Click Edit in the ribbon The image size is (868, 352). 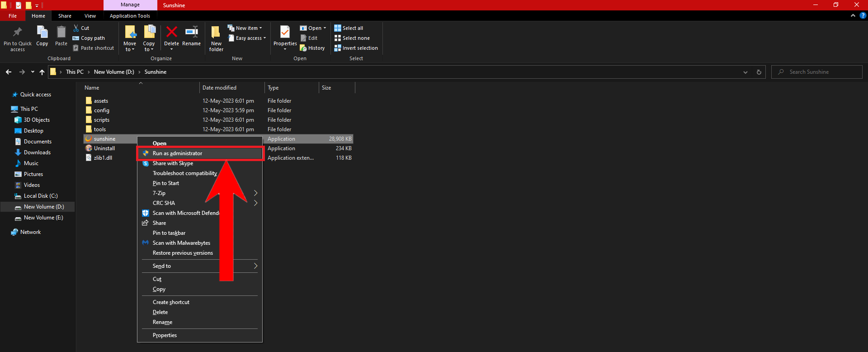coord(309,38)
